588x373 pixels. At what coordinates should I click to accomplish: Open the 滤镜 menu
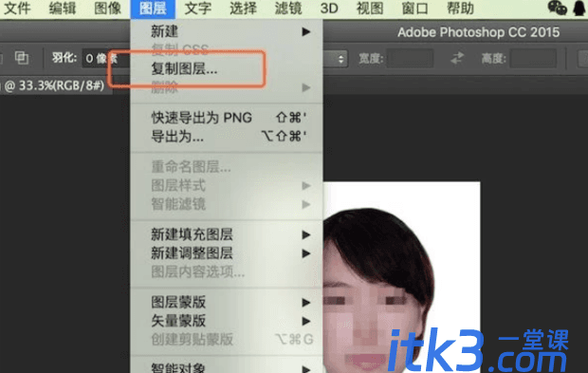click(288, 9)
